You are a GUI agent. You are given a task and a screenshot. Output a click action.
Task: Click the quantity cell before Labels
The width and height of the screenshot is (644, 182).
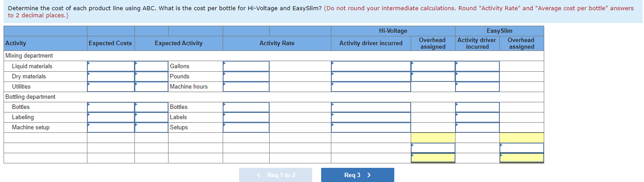(151, 117)
